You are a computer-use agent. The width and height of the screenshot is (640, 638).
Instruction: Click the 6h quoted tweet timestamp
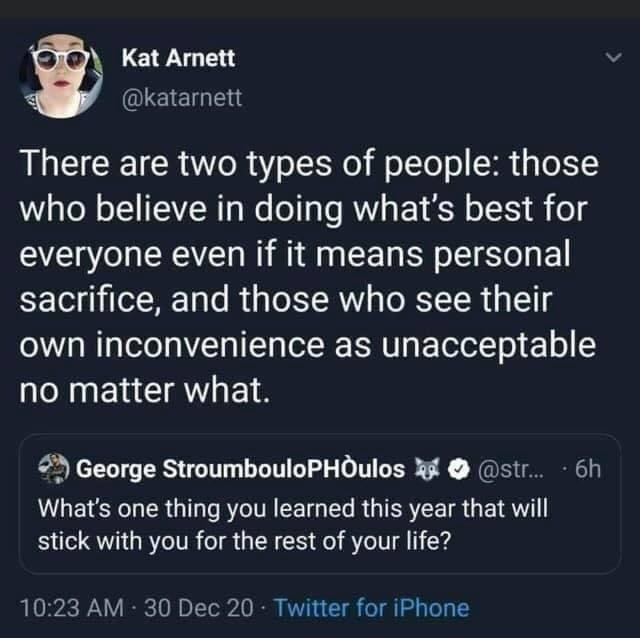[588, 468]
